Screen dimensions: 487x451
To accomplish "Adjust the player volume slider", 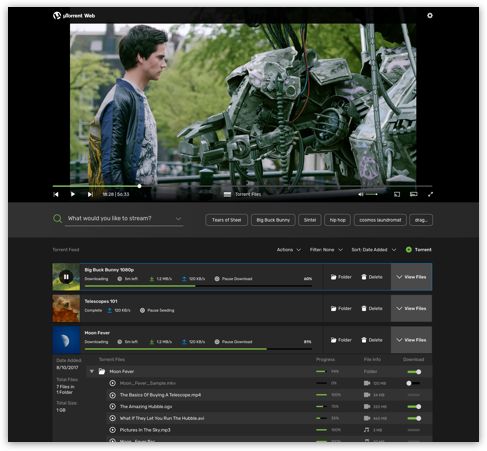I will 372,194.
